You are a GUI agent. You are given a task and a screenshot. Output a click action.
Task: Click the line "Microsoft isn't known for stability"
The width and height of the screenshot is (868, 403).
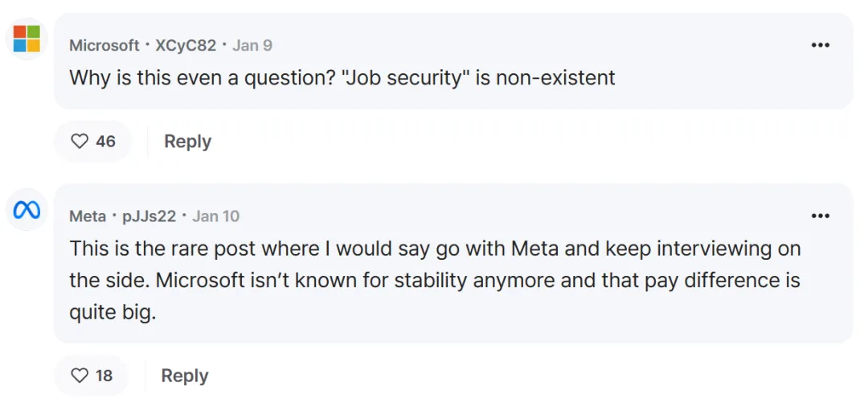tap(435, 281)
